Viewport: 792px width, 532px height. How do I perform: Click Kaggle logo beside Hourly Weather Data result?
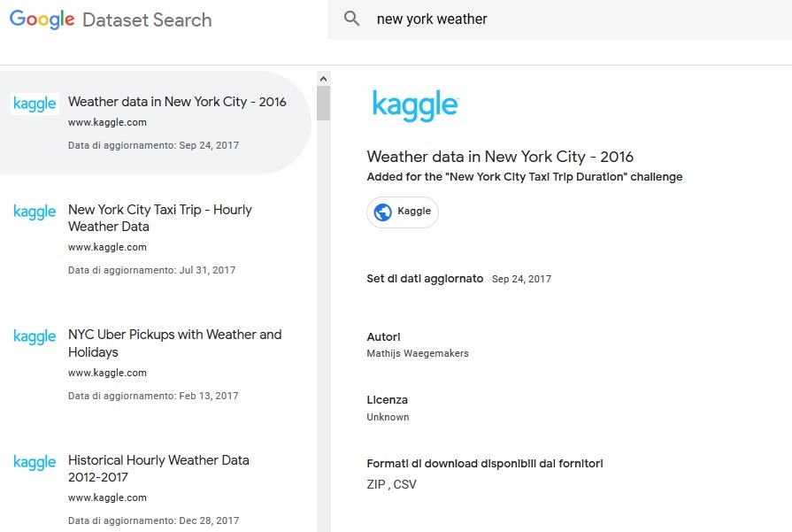(35, 212)
